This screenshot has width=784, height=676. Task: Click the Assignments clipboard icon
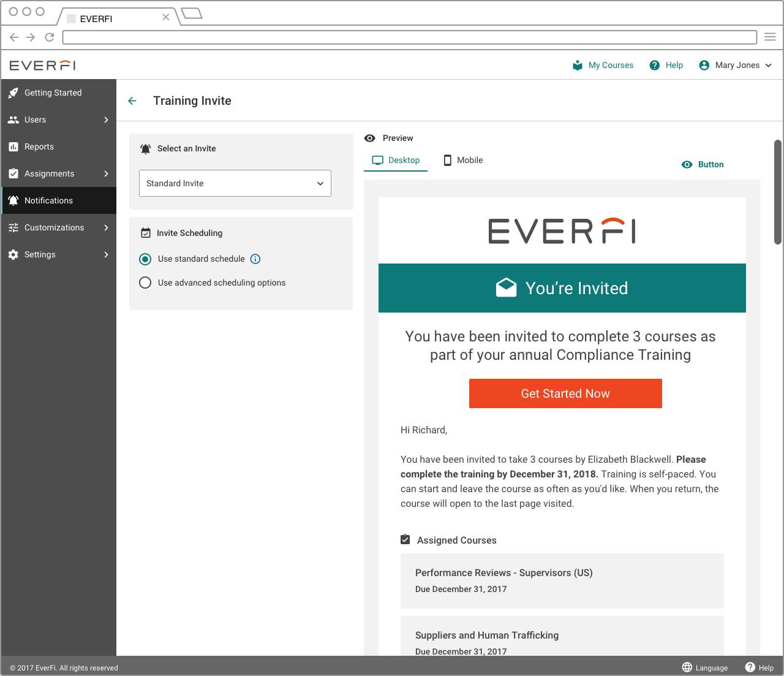(13, 173)
